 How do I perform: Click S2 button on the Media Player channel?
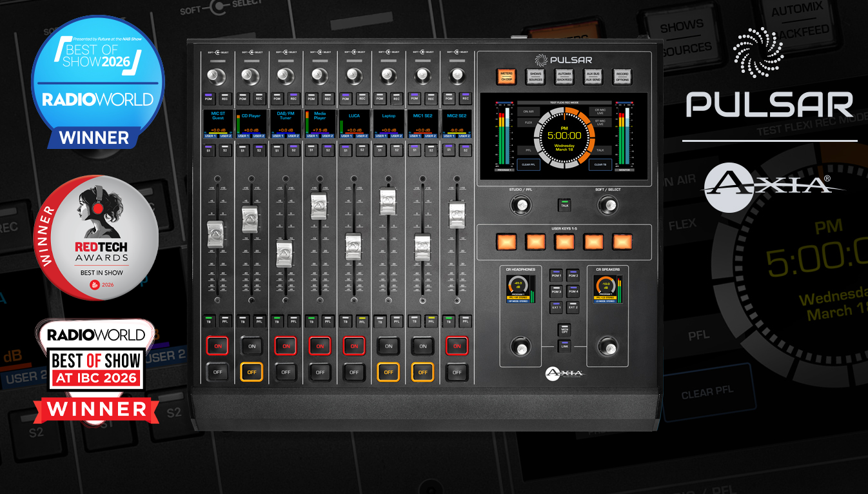point(328,150)
